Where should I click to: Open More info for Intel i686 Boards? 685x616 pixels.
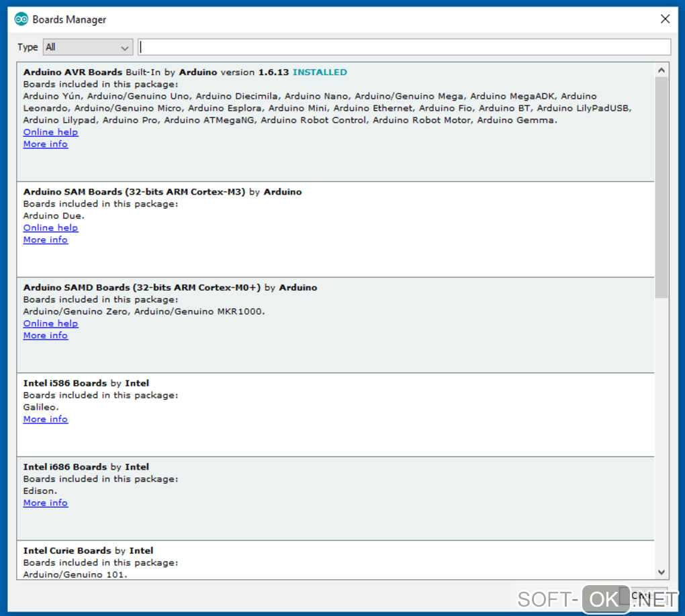[x=46, y=503]
